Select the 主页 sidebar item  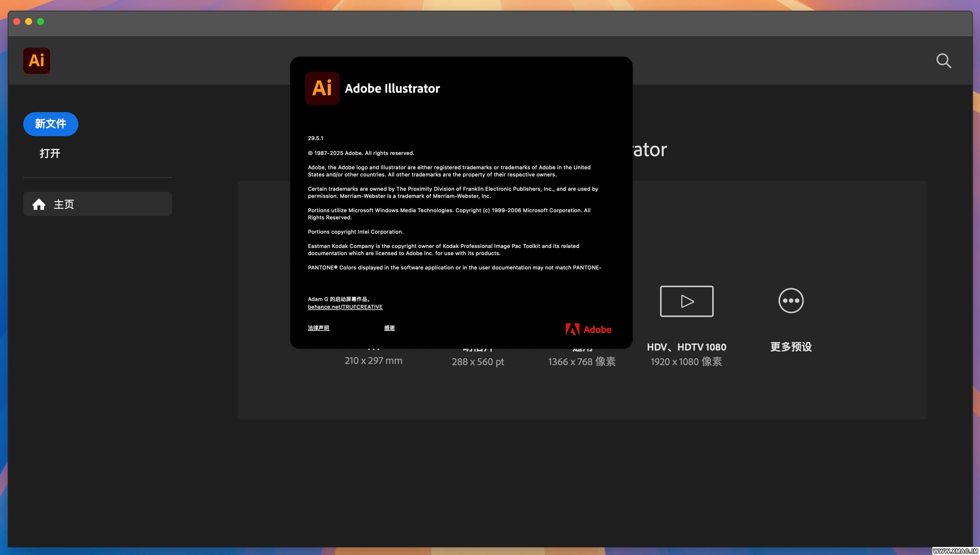[x=97, y=204]
